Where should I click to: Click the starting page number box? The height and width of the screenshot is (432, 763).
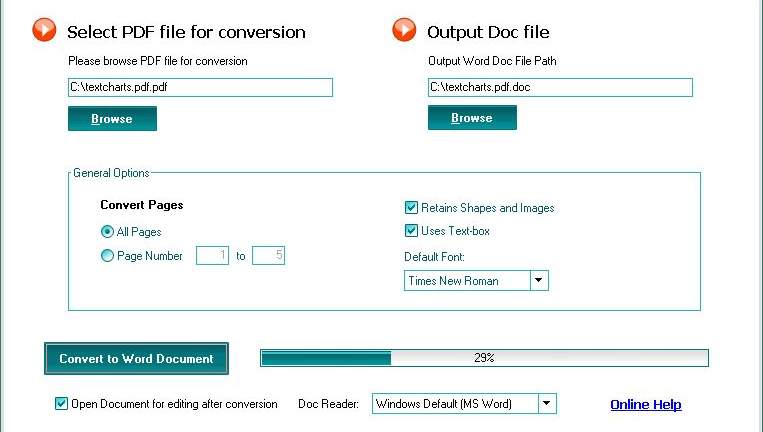[212, 255]
